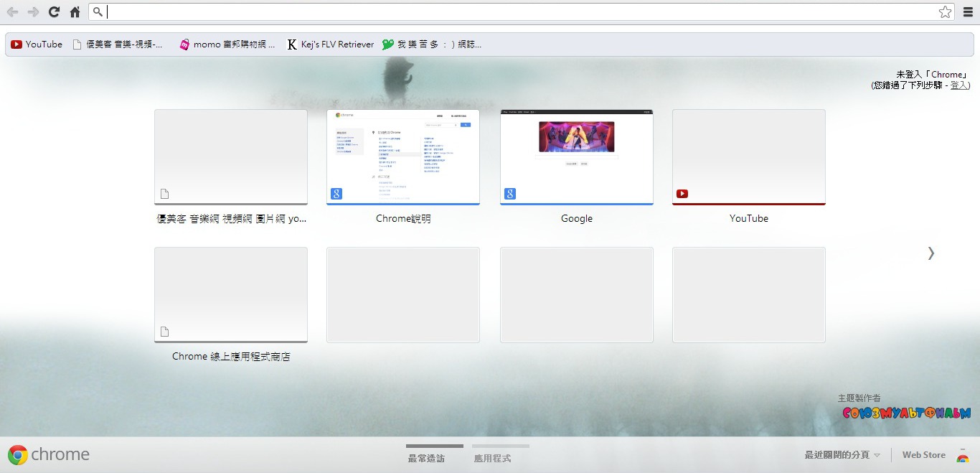
Task: Open the Chrome hamburger menu
Action: click(x=968, y=11)
